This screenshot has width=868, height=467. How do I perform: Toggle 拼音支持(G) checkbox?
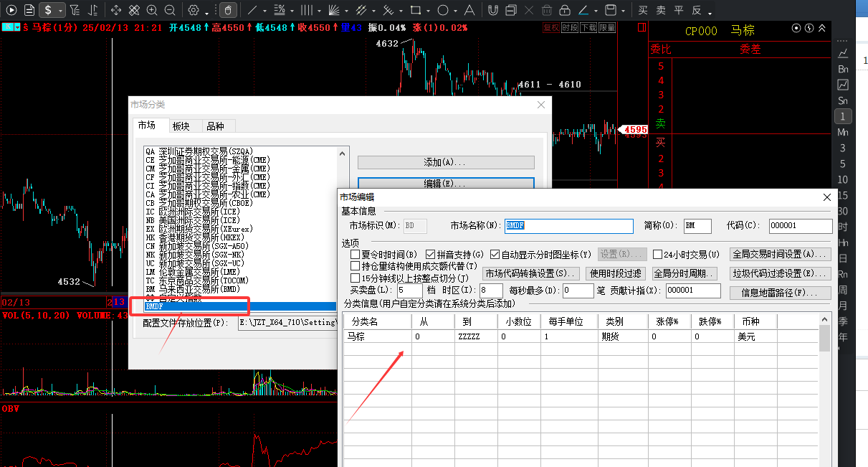click(431, 255)
